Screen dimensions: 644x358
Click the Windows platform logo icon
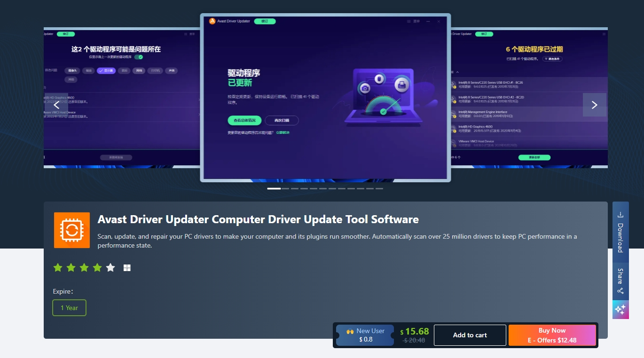[127, 268]
